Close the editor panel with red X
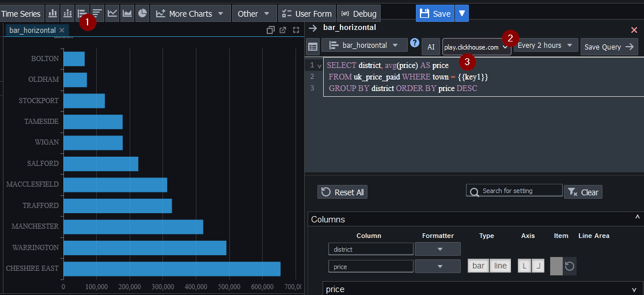 point(634,29)
